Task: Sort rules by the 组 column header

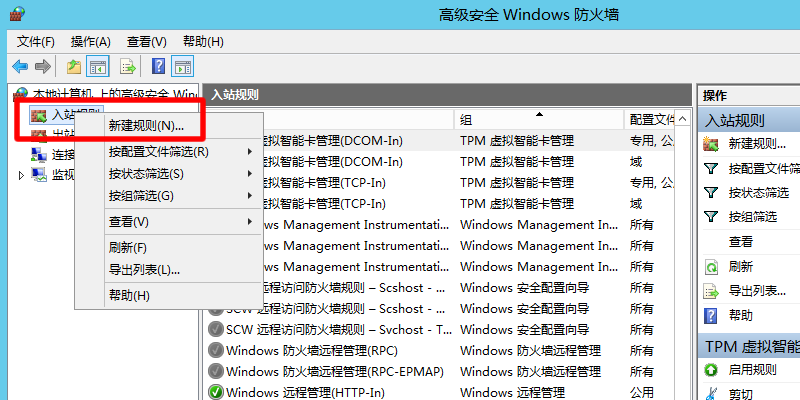Action: (538, 119)
